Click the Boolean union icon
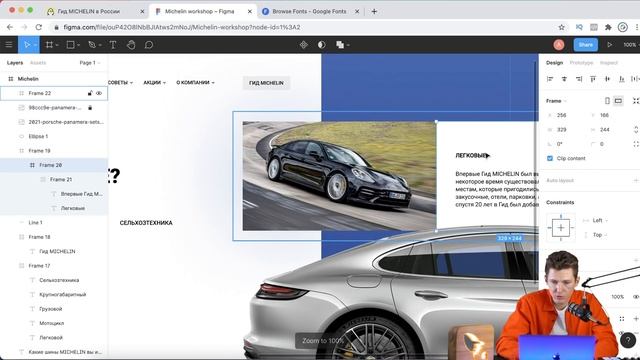This screenshot has height=360, width=640. coord(340,45)
